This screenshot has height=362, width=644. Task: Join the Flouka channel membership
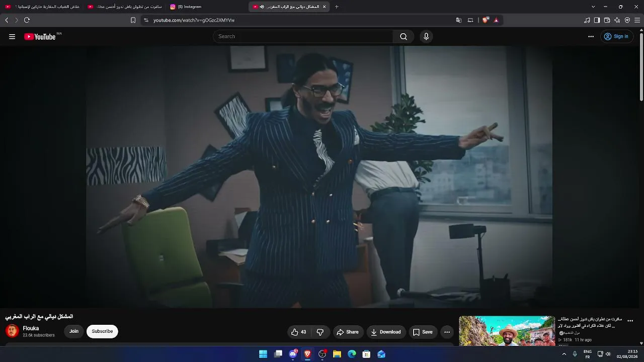(74, 332)
